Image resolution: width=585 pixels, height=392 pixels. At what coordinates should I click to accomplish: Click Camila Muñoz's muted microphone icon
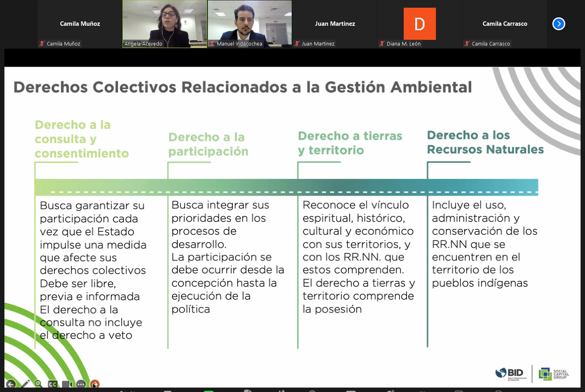[x=42, y=44]
